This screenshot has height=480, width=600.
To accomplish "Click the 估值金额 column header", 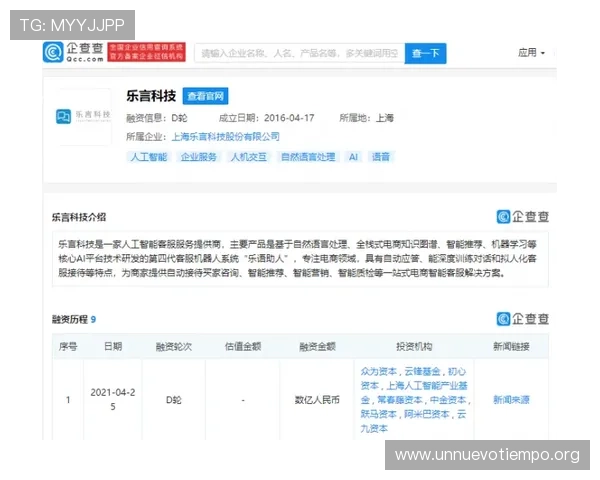I will click(x=243, y=347).
